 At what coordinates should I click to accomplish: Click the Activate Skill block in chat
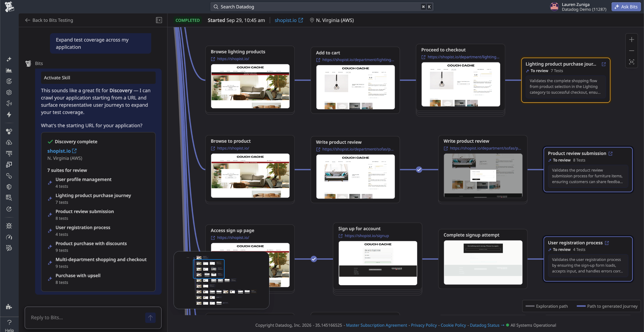point(98,78)
